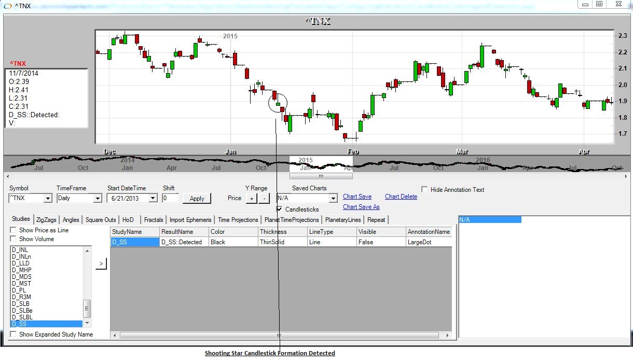Click the add study arrow button
Image resolution: width=633 pixels, height=364 pixels.
click(x=101, y=264)
